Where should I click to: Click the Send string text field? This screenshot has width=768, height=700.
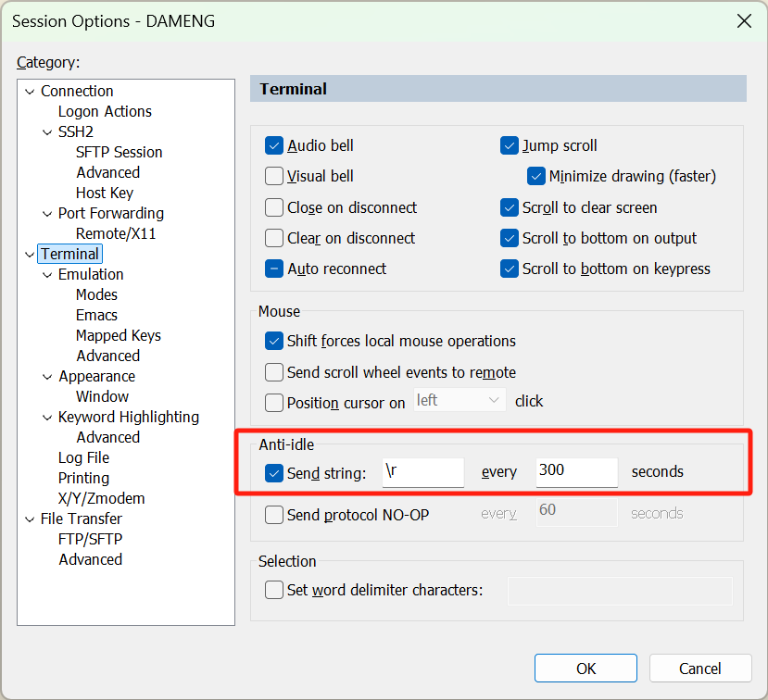(422, 472)
